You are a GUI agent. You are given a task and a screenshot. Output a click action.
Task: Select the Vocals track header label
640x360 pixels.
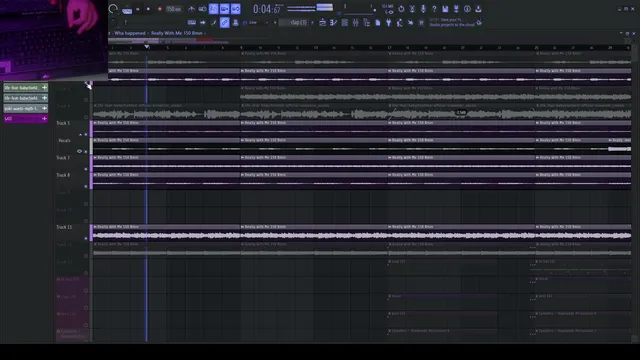click(64, 140)
